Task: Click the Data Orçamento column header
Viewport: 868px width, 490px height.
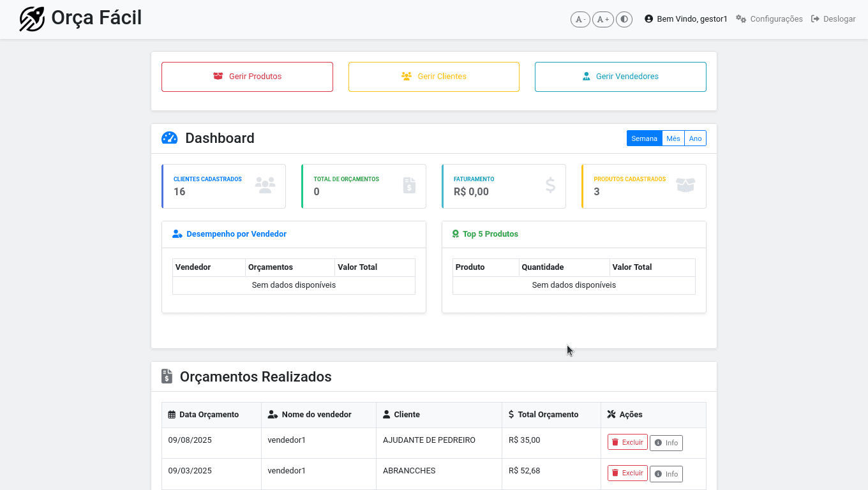Action: tap(209, 415)
